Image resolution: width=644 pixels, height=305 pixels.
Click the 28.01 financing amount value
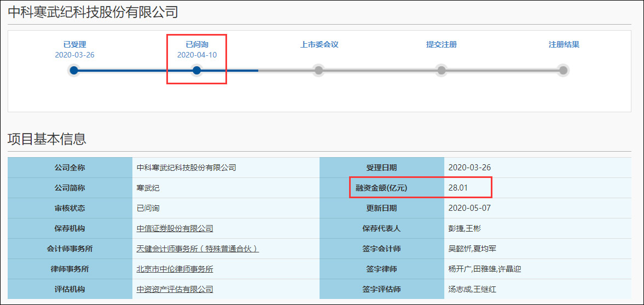tap(459, 188)
